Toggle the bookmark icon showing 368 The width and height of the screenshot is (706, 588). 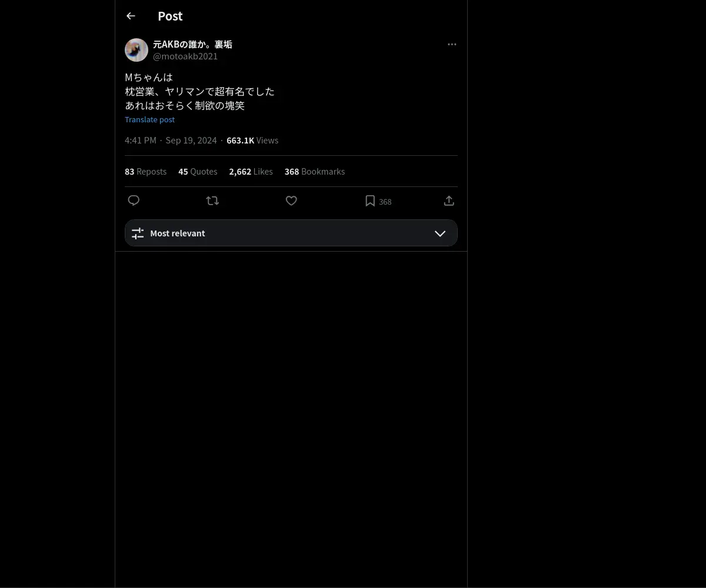coord(370,201)
